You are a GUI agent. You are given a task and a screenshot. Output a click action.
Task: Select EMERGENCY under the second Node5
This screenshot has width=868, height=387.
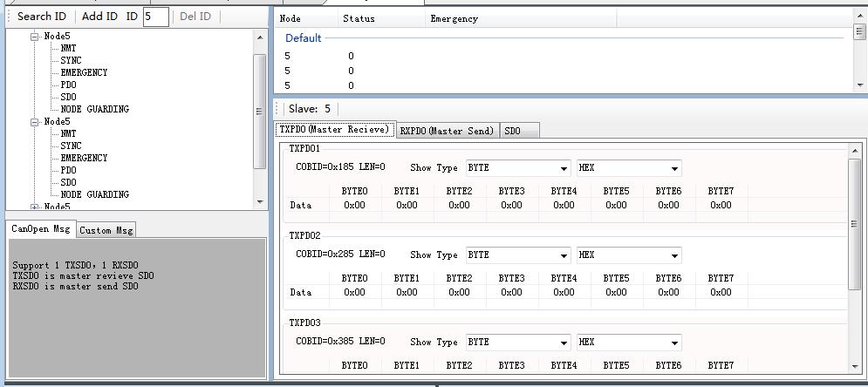point(84,158)
